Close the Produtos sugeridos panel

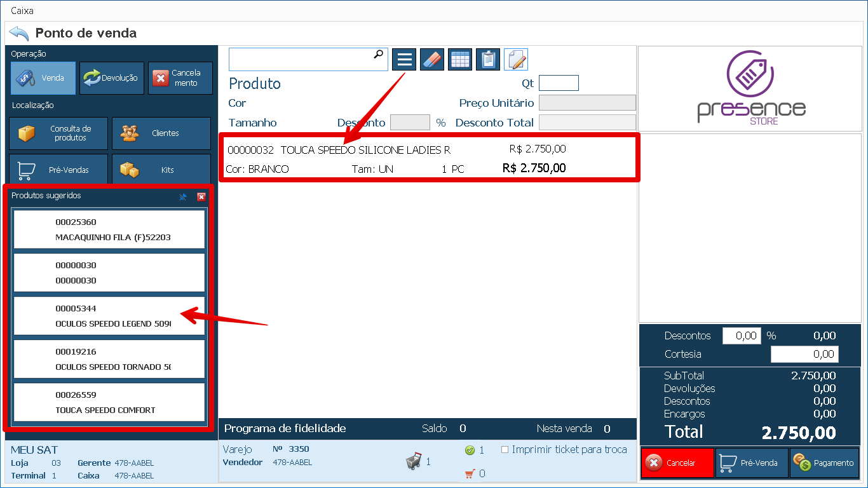pos(201,197)
